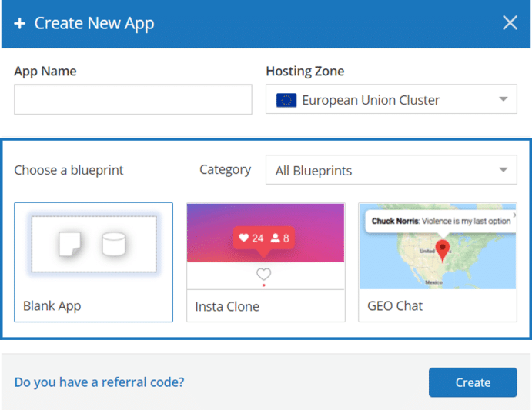Open the All Blueprints category dropdown
Image resolution: width=532 pixels, height=410 pixels.
[391, 171]
